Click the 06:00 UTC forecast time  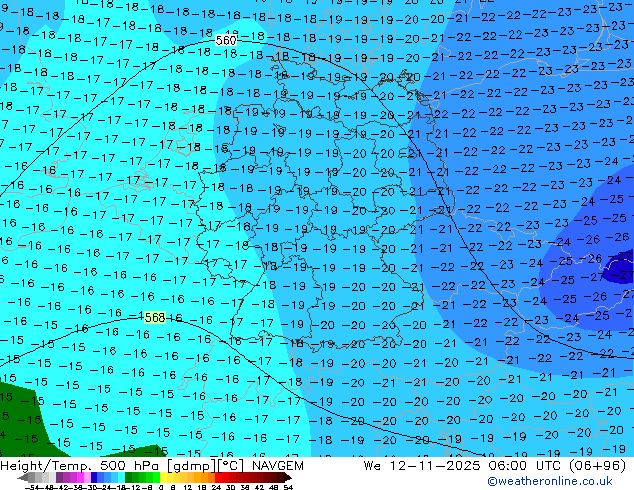point(526,466)
